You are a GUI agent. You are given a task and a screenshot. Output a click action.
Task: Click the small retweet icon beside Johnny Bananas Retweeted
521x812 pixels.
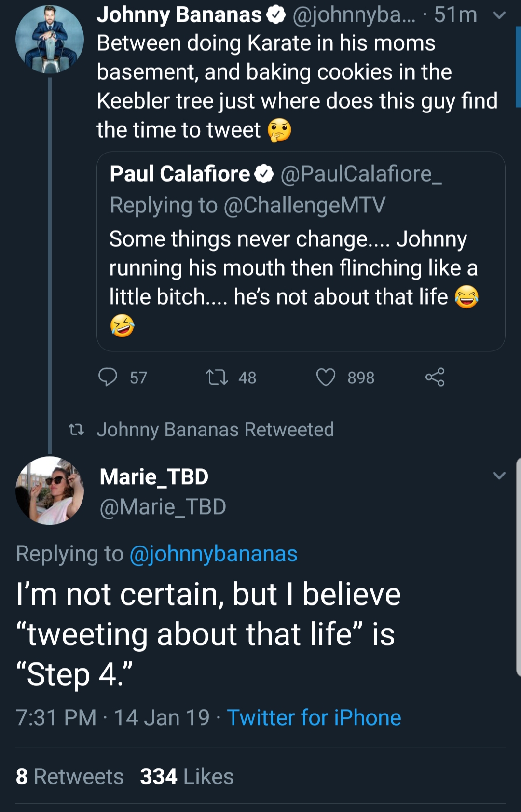click(76, 429)
